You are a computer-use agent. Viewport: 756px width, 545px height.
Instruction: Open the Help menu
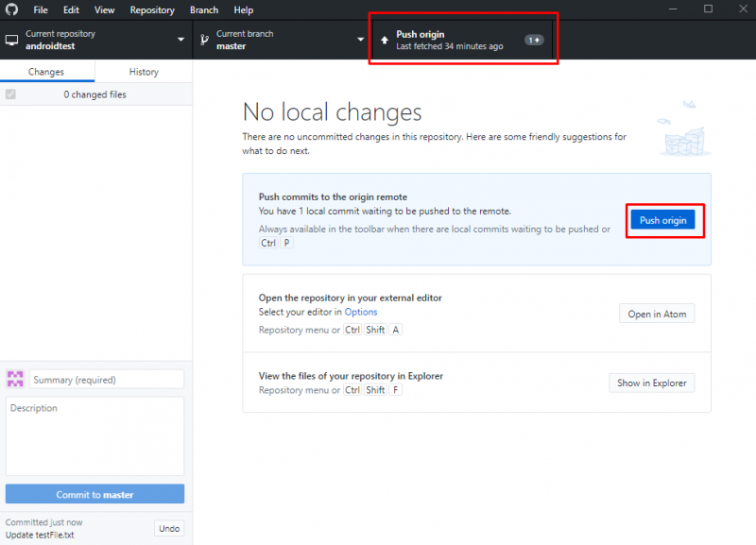point(244,9)
